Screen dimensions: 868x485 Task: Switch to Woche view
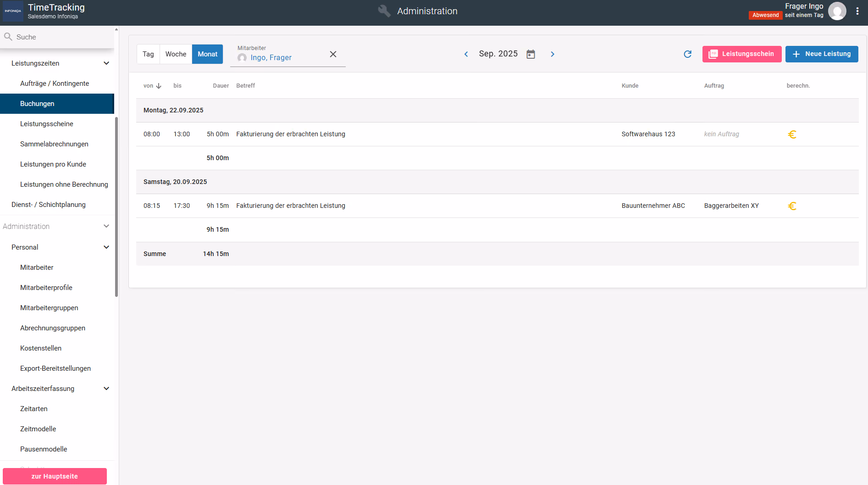(x=176, y=54)
